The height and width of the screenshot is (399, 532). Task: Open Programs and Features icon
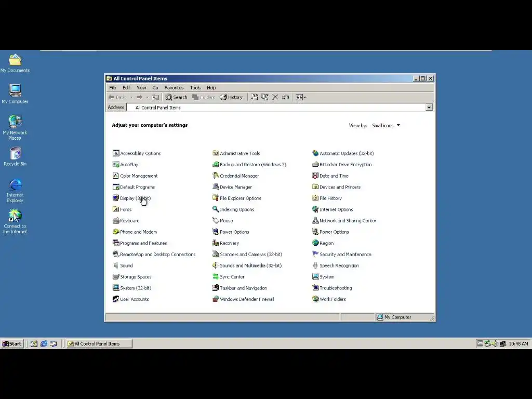(116, 243)
